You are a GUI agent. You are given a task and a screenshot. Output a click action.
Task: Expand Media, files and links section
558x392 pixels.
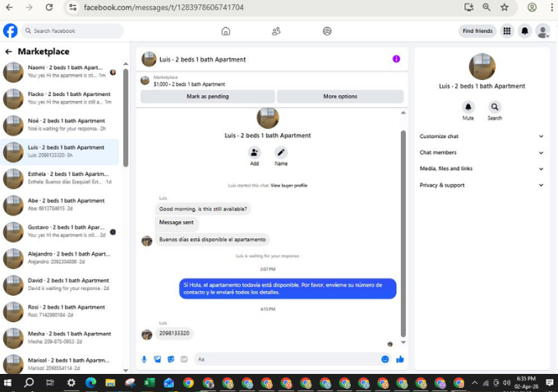click(482, 168)
